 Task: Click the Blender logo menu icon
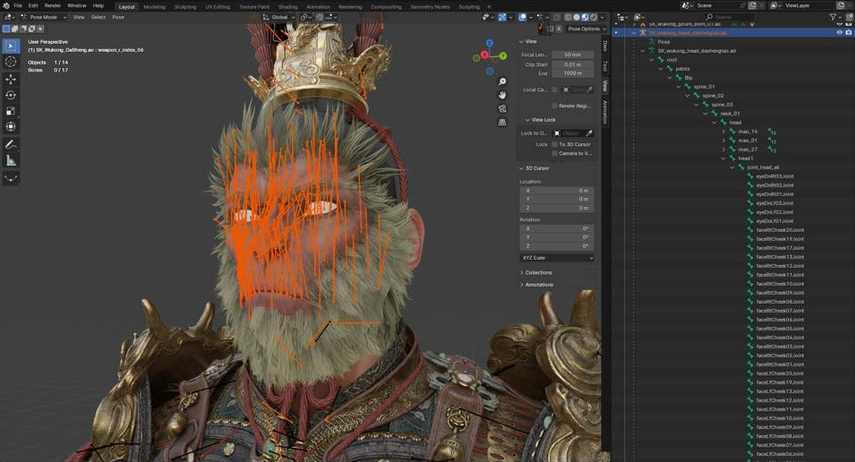click(5, 5)
